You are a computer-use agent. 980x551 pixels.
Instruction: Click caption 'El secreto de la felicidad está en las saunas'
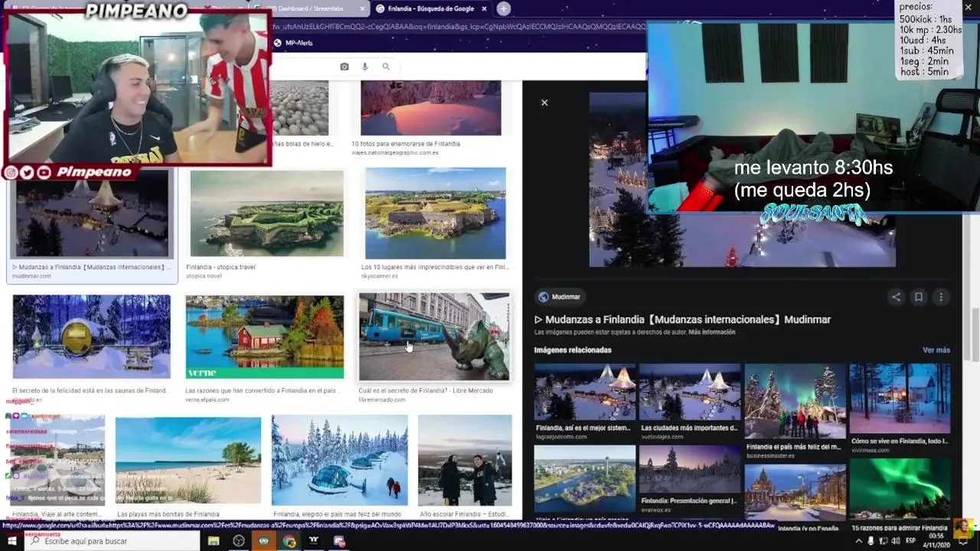(90, 390)
